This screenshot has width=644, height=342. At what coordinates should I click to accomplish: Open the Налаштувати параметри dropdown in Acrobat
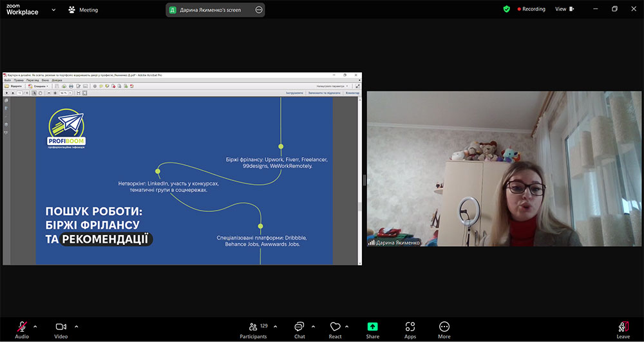point(333,86)
